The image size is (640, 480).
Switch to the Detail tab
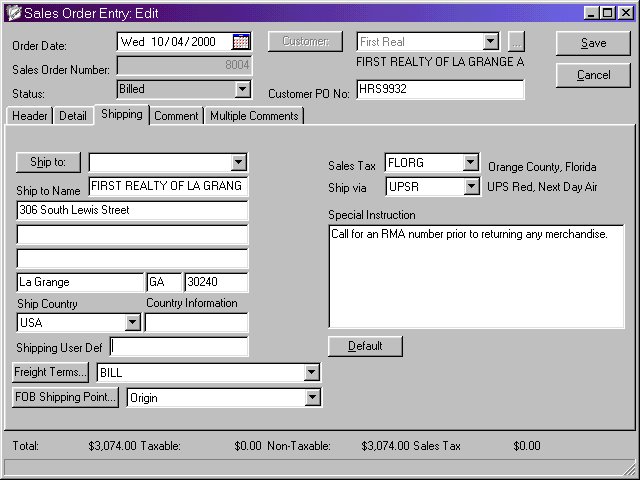[73, 116]
